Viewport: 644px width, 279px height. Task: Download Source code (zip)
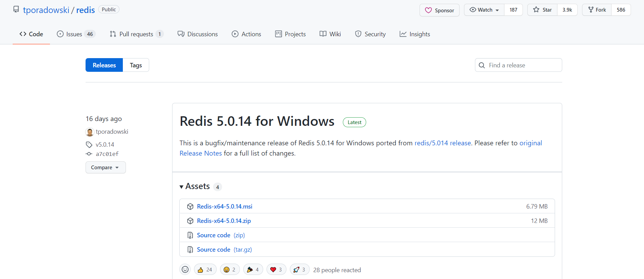[x=221, y=235]
